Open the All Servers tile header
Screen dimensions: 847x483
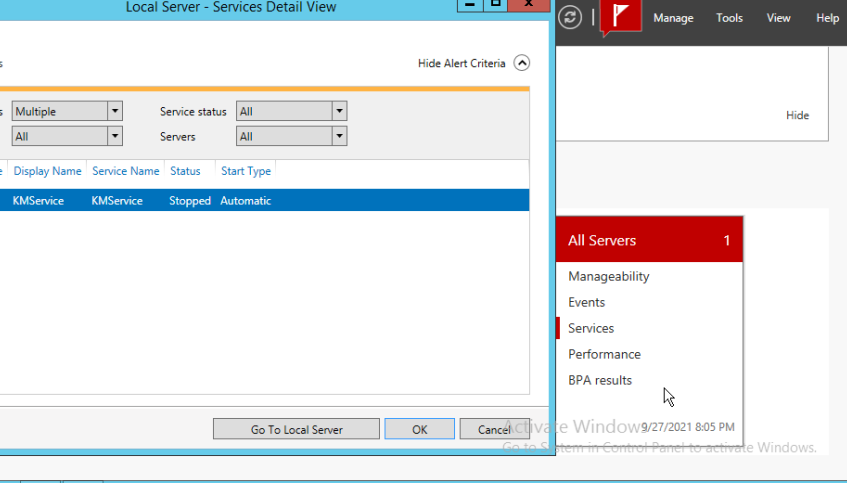649,240
